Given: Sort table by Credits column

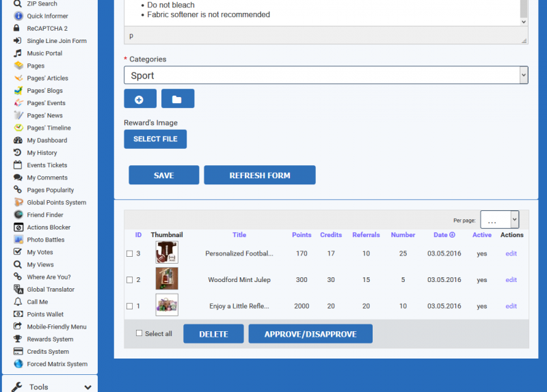Looking at the screenshot, I should (x=331, y=235).
